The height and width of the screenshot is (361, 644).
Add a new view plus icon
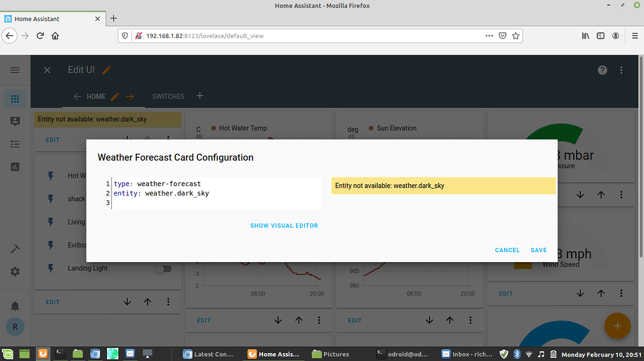(x=200, y=96)
